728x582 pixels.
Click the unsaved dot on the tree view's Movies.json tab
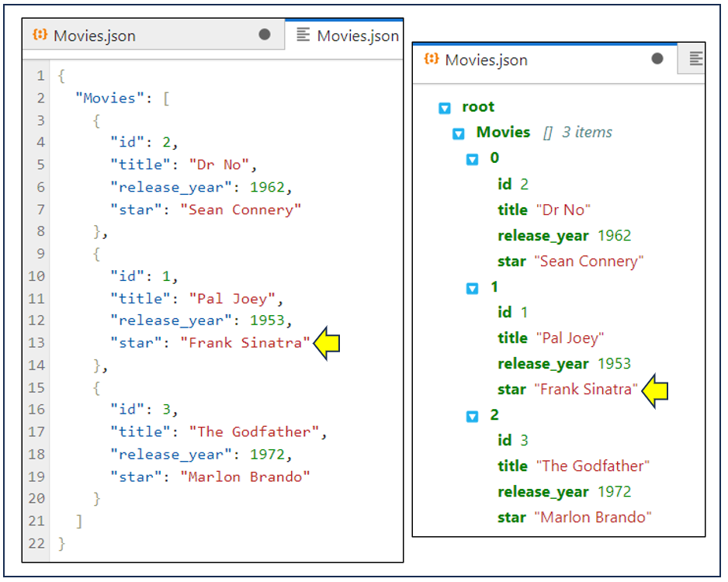click(x=657, y=59)
